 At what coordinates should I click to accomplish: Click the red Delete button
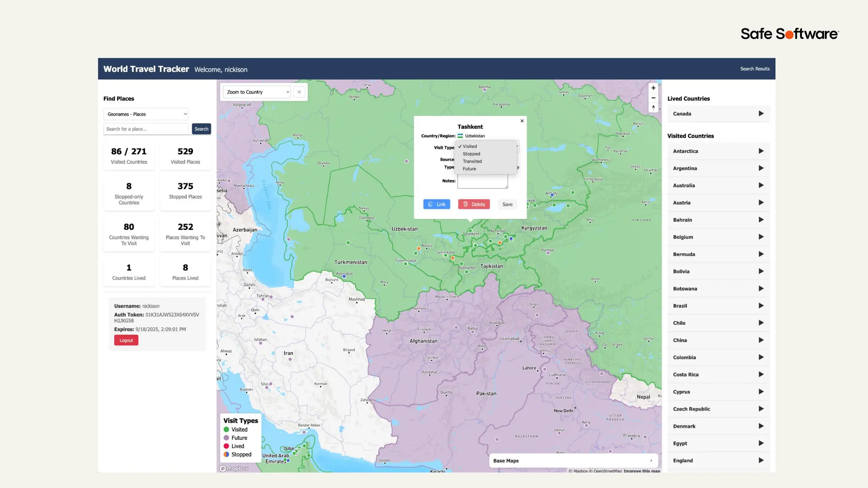(x=474, y=204)
